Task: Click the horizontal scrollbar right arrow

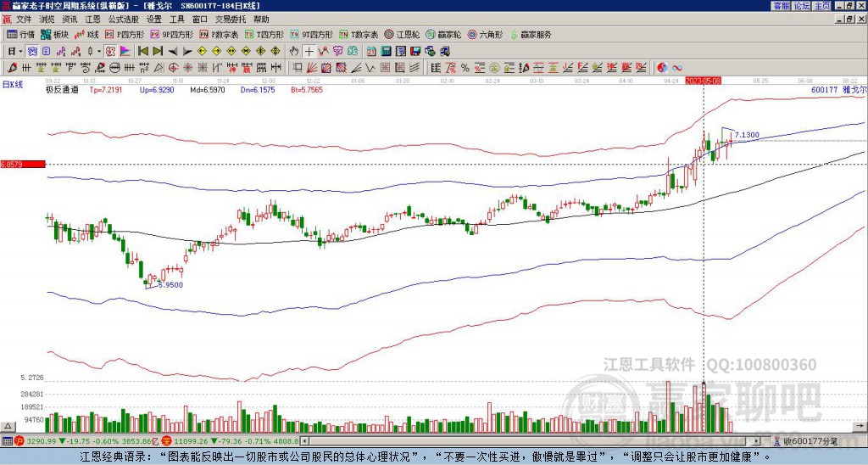Action: [x=757, y=441]
